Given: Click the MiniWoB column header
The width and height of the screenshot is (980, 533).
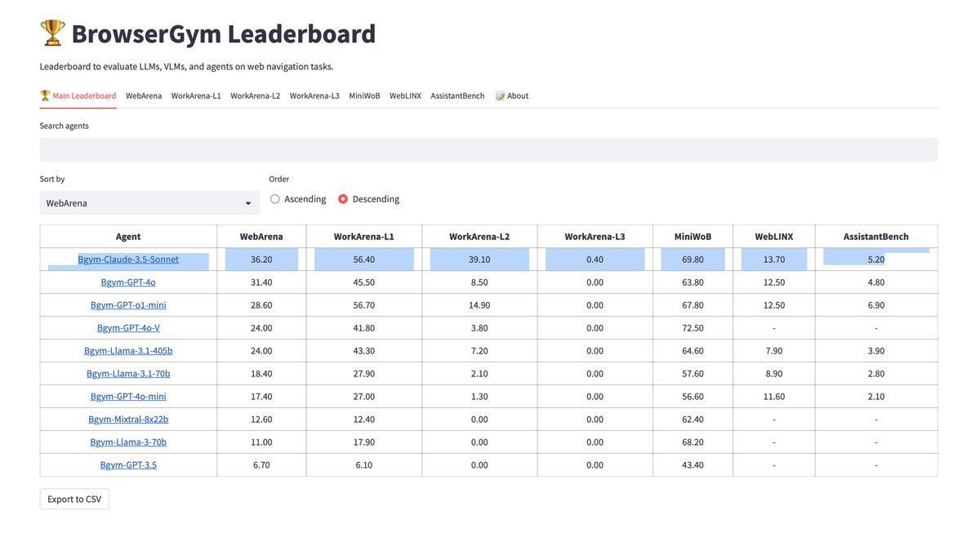Looking at the screenshot, I should point(693,237).
